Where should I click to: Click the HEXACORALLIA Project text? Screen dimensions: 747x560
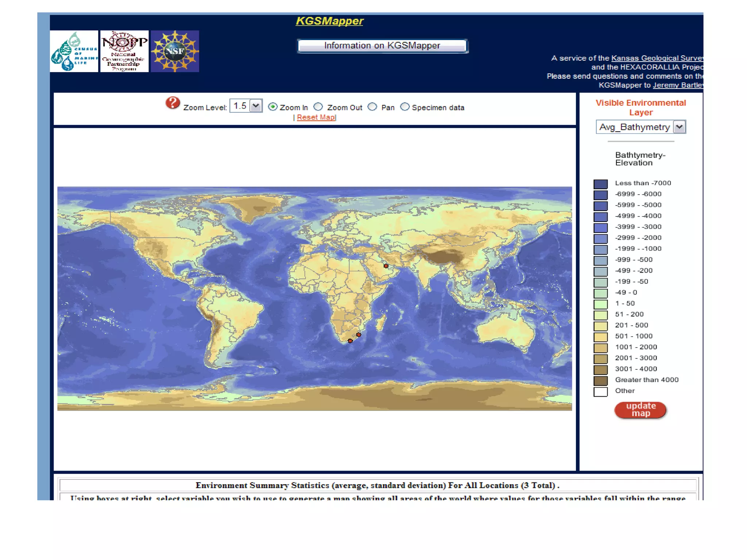[661, 67]
